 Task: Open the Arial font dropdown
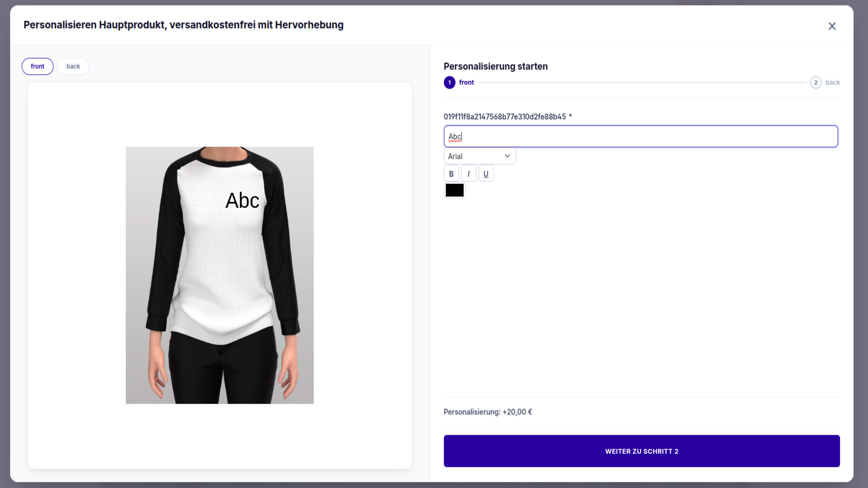(x=480, y=156)
